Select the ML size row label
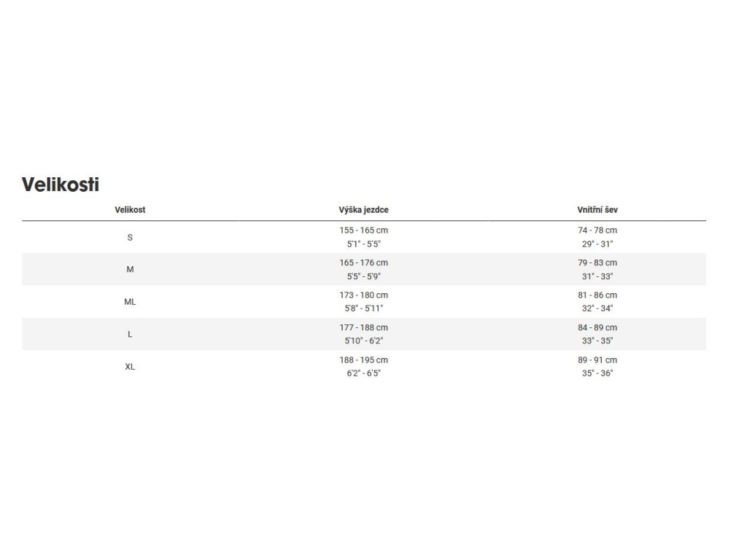This screenshot has height=560, width=747. coord(130,302)
